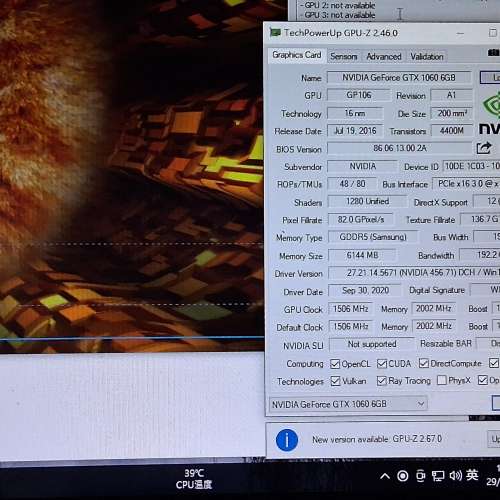
Task: Click the tray icon left of network
Action: [x=421, y=476]
